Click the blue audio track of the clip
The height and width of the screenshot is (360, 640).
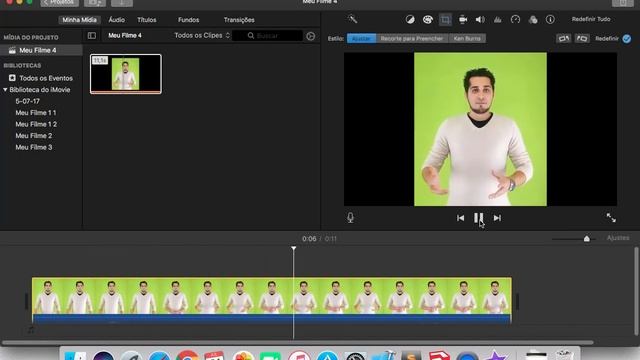tap(272, 319)
